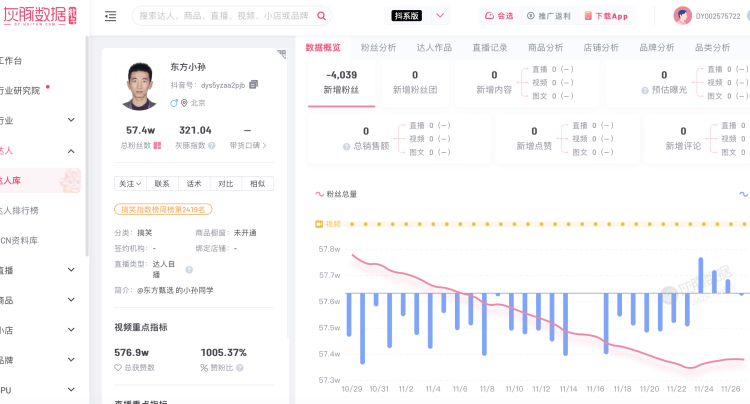750x404 pixels.
Task: Open the 关注 dropdown
Action: click(x=130, y=184)
